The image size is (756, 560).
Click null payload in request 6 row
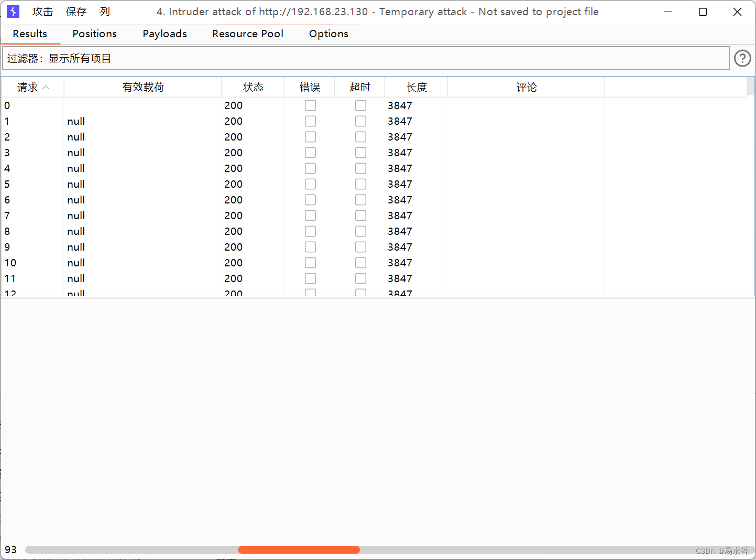(76, 200)
